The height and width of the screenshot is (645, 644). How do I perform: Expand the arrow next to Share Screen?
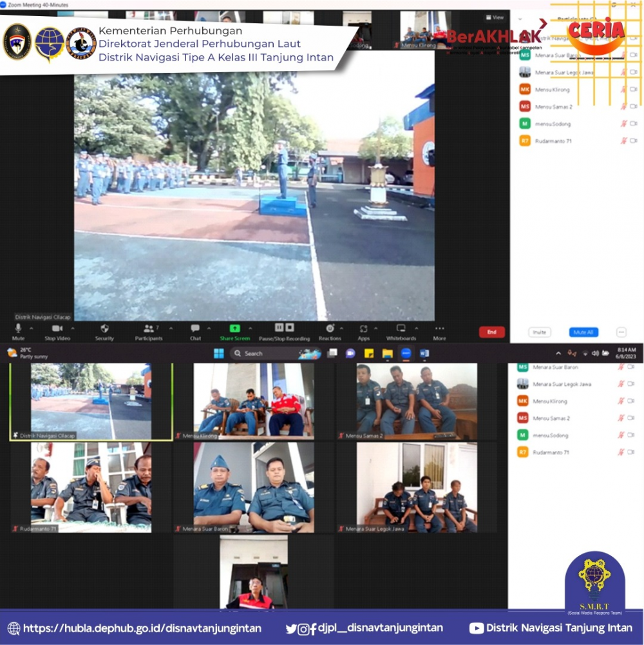(x=250, y=328)
